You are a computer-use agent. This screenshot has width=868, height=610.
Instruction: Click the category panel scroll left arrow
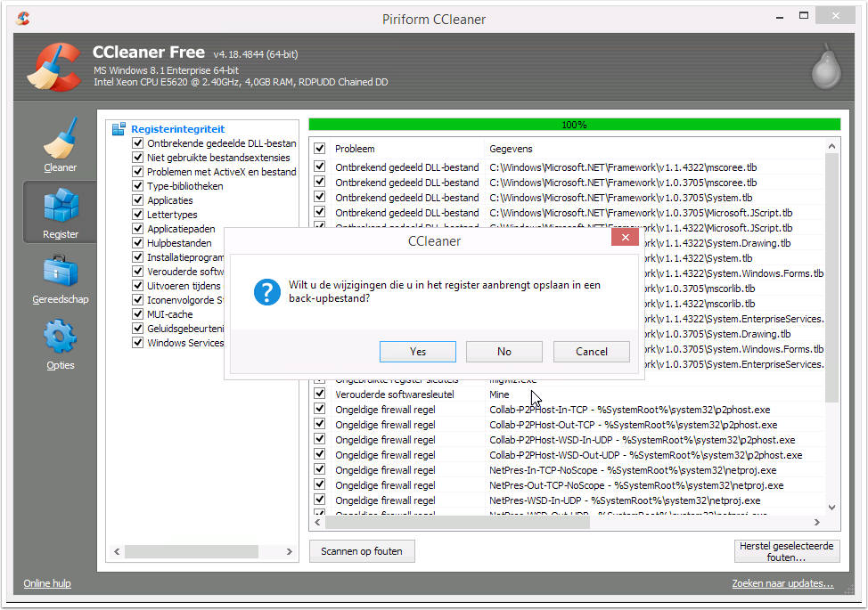[117, 551]
